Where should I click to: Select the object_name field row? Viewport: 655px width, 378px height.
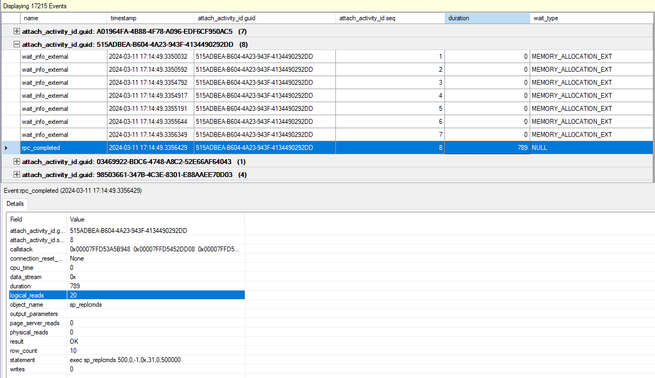(127, 304)
